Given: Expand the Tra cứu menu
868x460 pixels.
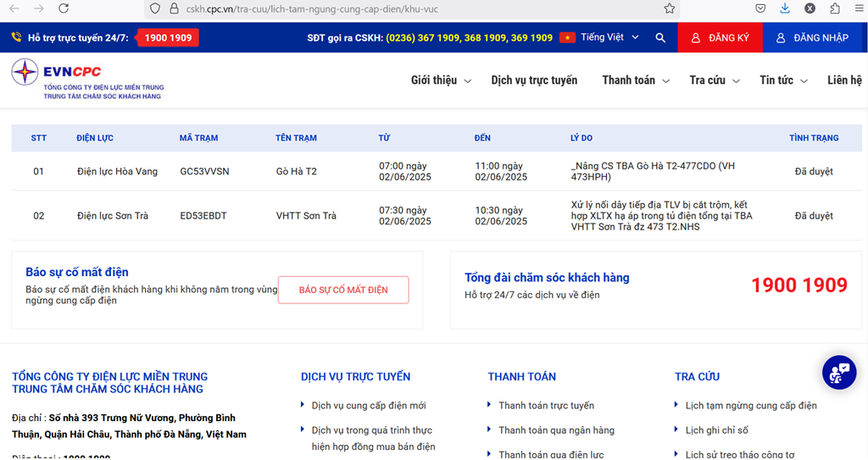Looking at the screenshot, I should click(715, 80).
